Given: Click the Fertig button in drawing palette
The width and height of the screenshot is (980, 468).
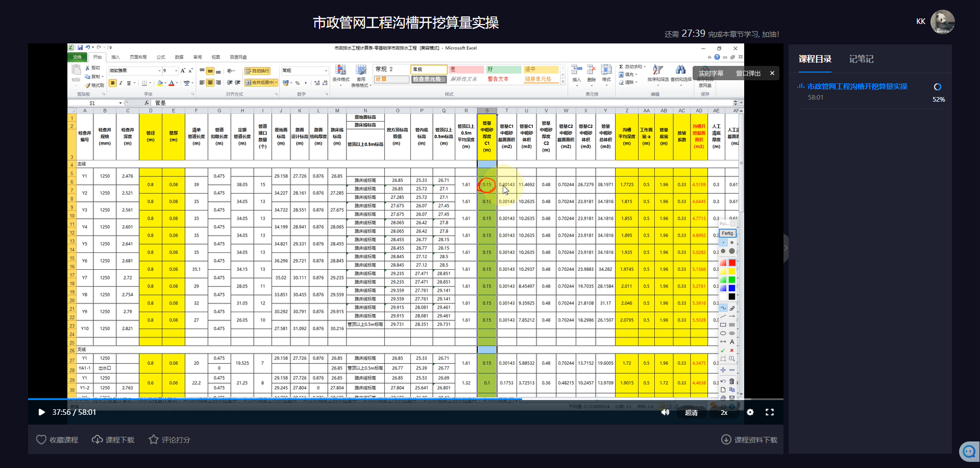Looking at the screenshot, I should coord(727,233).
